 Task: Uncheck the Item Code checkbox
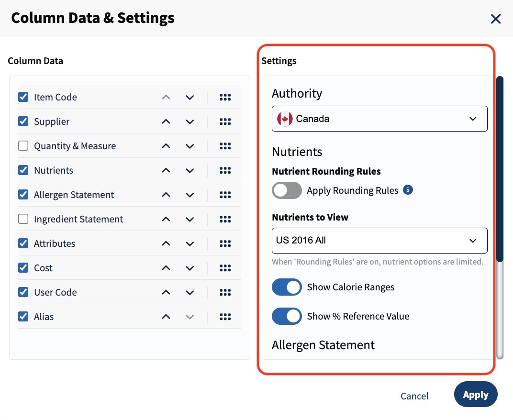click(23, 97)
